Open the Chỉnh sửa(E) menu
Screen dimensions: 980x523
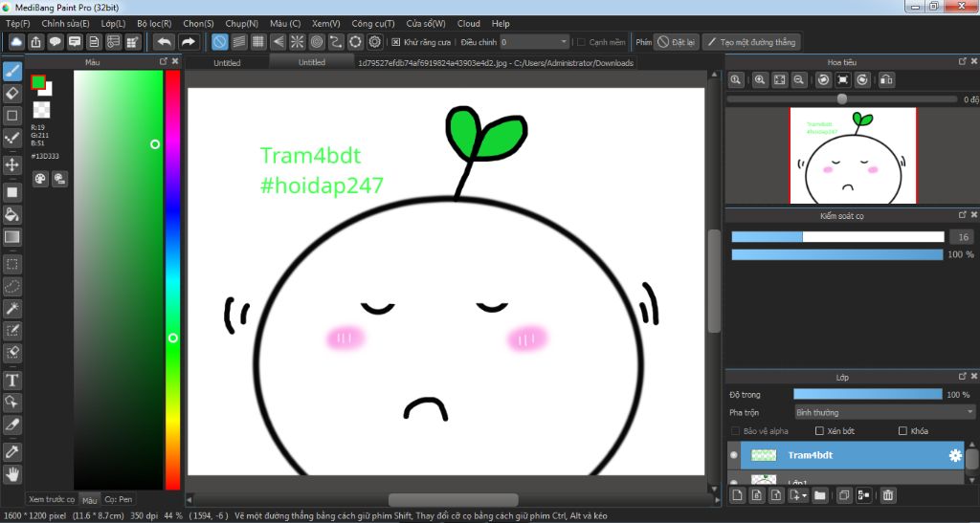click(x=66, y=24)
